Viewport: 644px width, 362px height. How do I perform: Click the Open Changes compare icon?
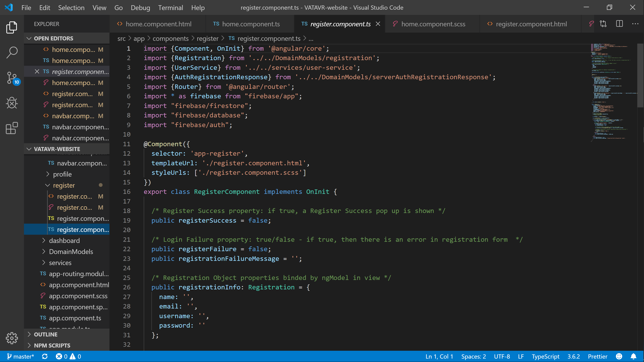click(x=603, y=24)
